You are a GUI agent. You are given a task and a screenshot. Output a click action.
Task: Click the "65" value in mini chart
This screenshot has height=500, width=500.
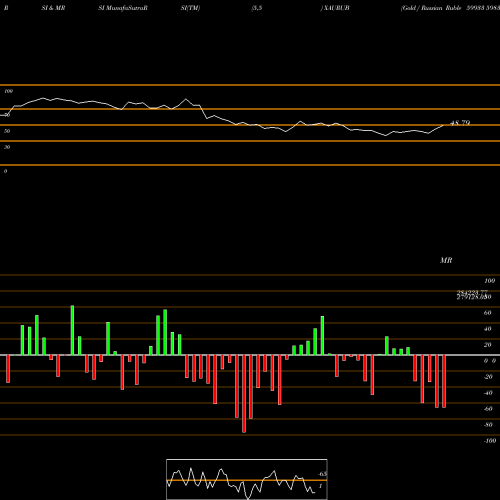click(322, 474)
